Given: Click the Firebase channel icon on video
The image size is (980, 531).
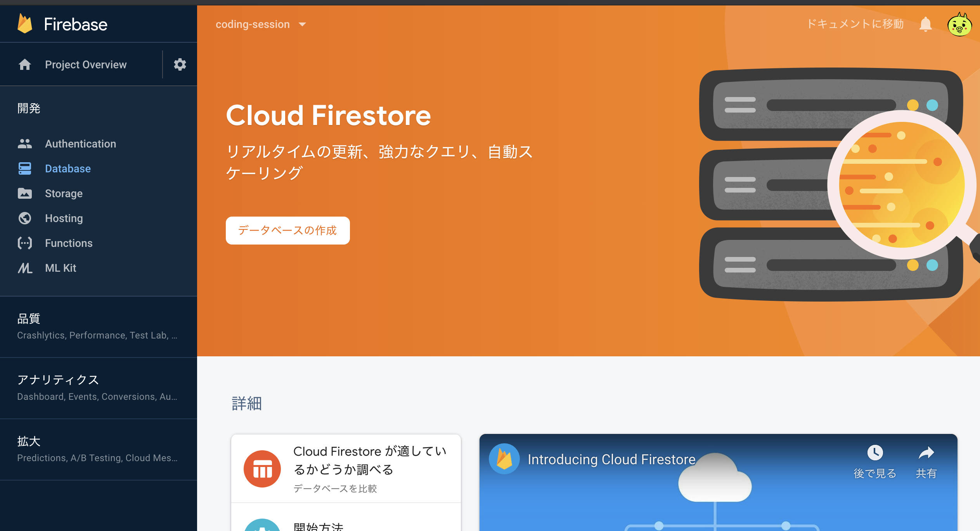Looking at the screenshot, I should pos(504,459).
